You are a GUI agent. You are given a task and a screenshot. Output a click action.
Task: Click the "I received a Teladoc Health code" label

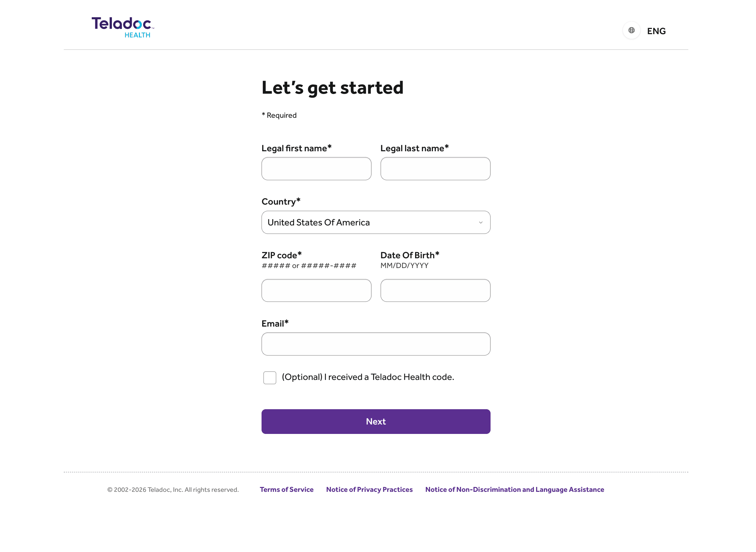click(368, 377)
